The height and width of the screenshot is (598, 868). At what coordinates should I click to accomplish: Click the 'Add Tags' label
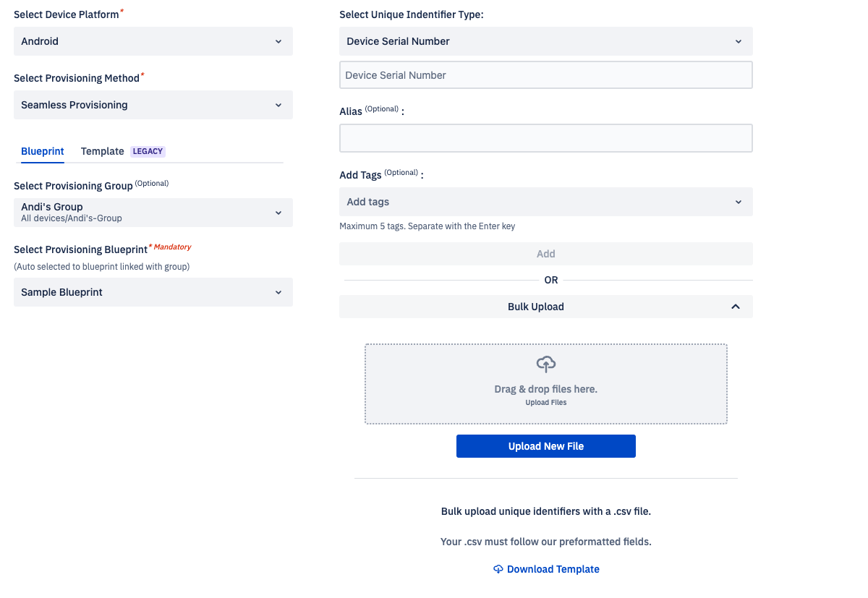click(360, 175)
